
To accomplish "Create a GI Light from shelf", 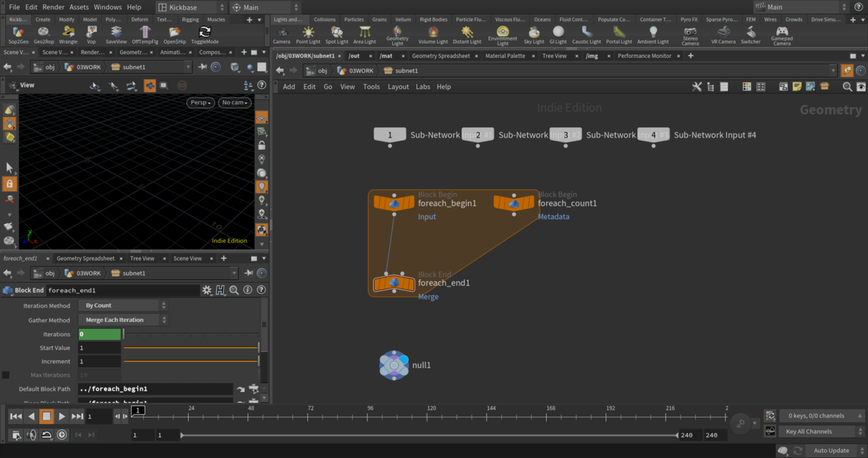I will coord(558,35).
